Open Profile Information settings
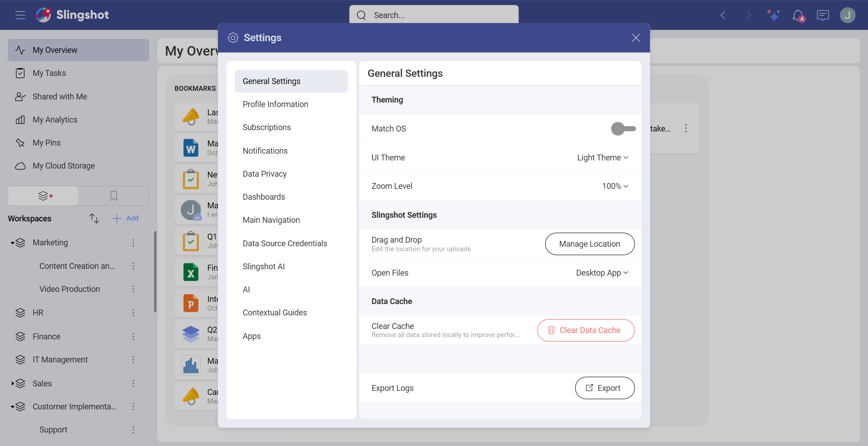 pyautogui.click(x=291, y=104)
